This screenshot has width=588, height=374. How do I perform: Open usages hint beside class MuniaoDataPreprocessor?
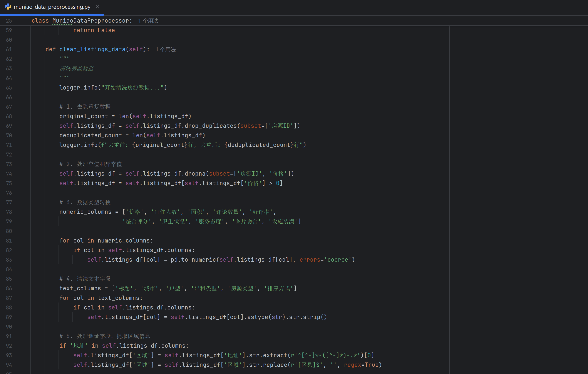148,21
